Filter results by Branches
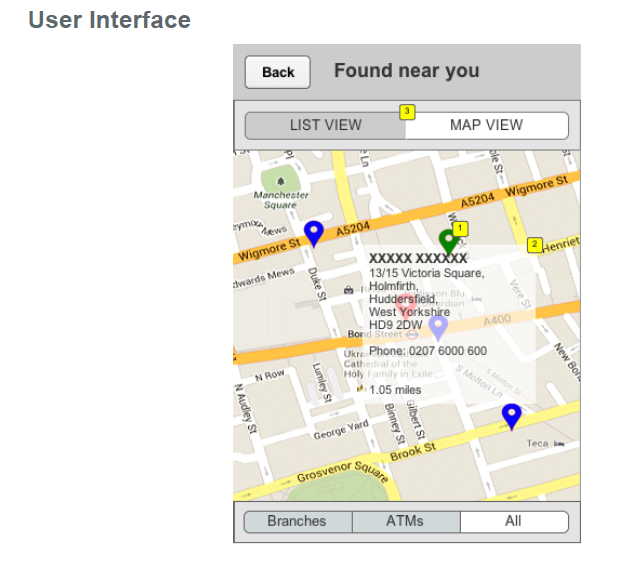Viewport: 631px width, 570px height. [x=297, y=521]
